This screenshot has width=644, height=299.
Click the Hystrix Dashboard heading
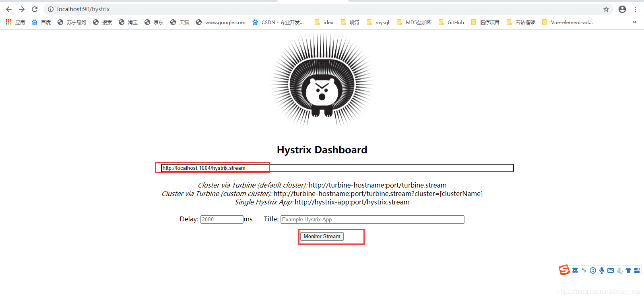[322, 150]
